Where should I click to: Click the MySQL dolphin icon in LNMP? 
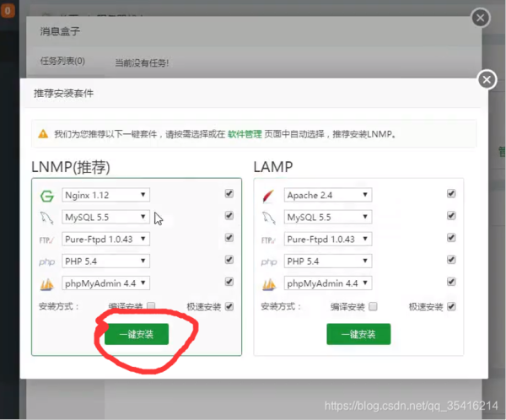[x=46, y=218]
